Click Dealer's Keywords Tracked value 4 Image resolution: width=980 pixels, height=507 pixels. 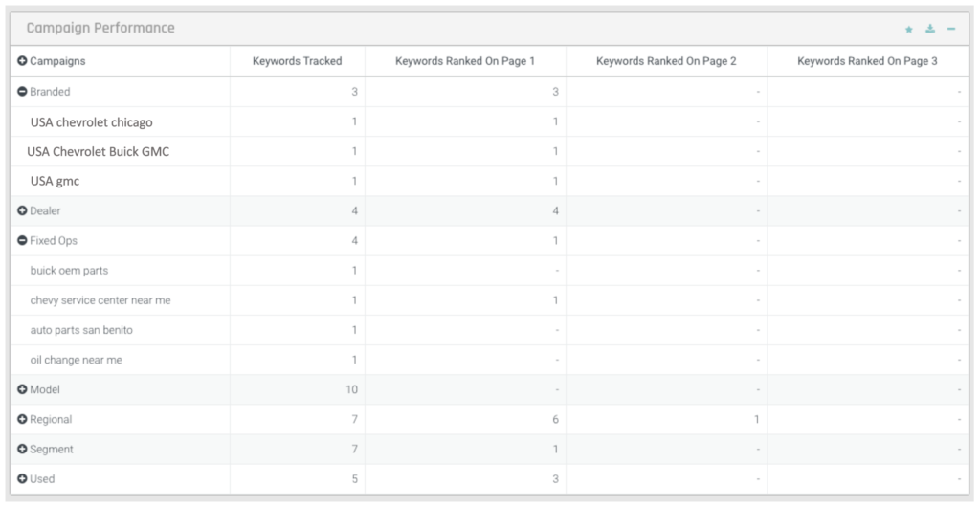(354, 211)
